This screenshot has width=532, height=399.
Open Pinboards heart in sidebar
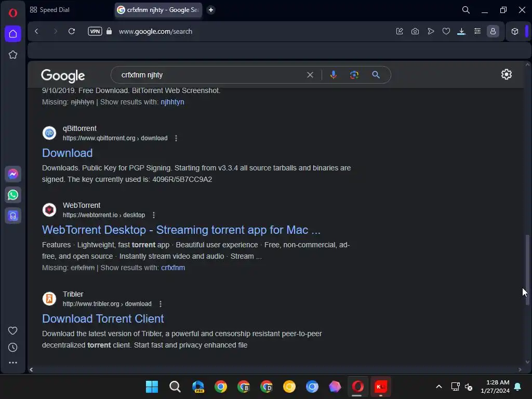point(13,330)
